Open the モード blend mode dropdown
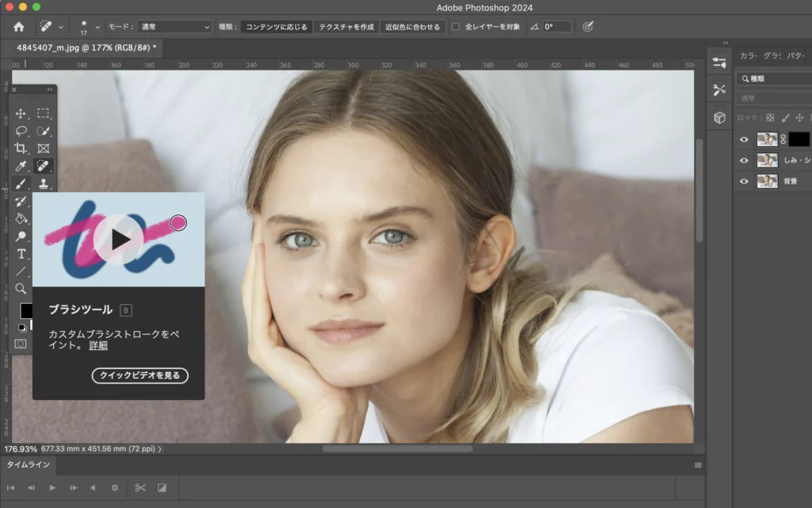812x508 pixels. pos(174,26)
